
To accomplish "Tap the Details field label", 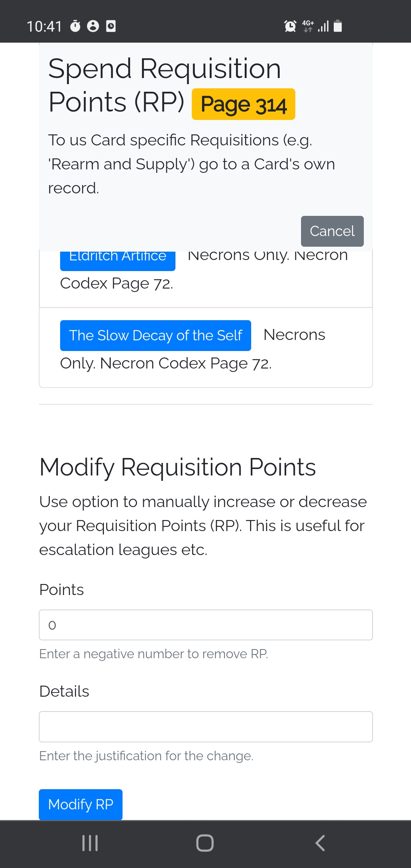I will point(64,691).
